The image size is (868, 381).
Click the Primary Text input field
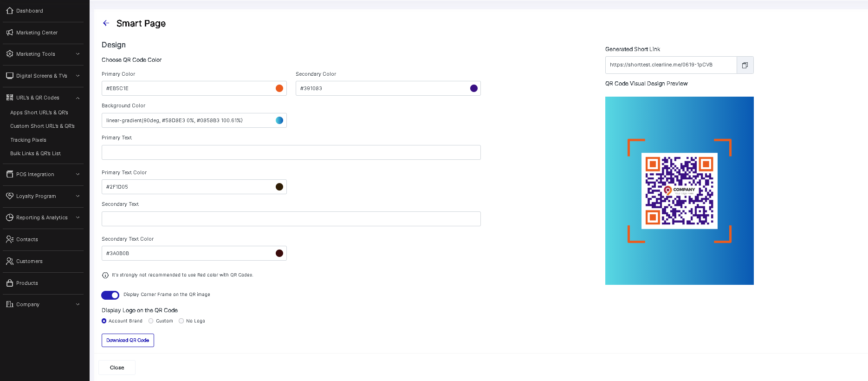pyautogui.click(x=291, y=152)
